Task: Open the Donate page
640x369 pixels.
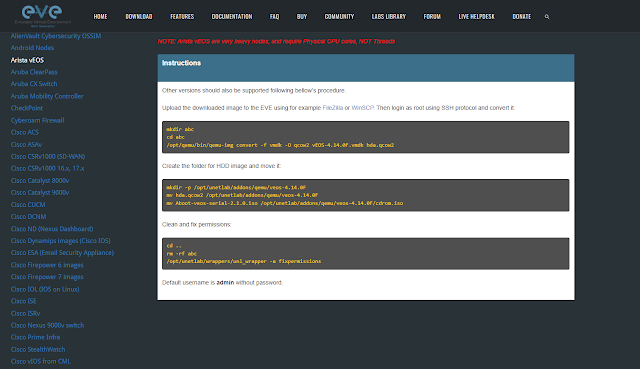Action: (x=522, y=17)
